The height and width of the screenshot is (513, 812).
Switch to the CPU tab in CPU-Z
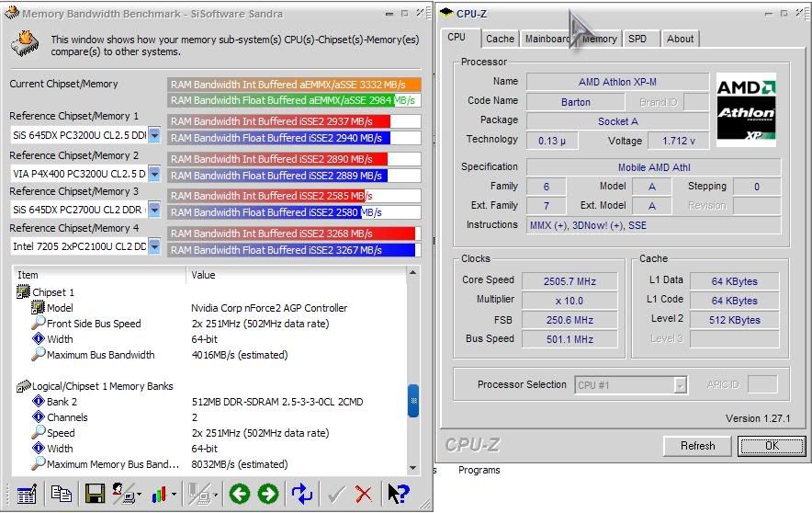[457, 38]
